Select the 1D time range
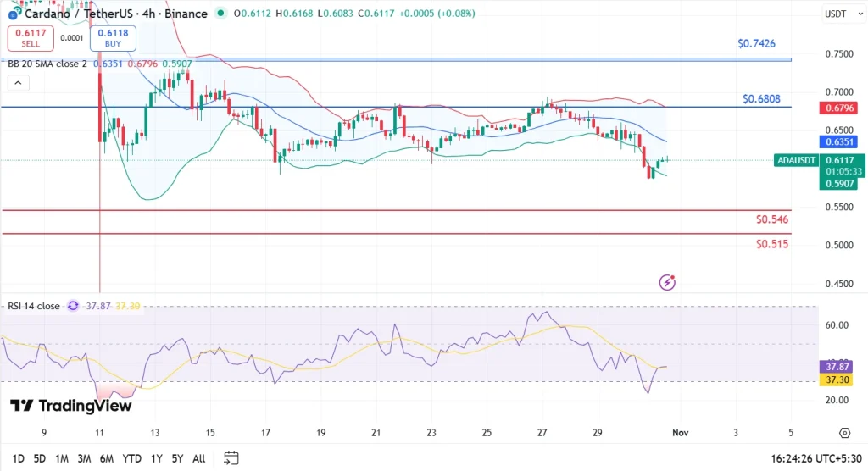Screen dimensions: 868x471 [16, 458]
